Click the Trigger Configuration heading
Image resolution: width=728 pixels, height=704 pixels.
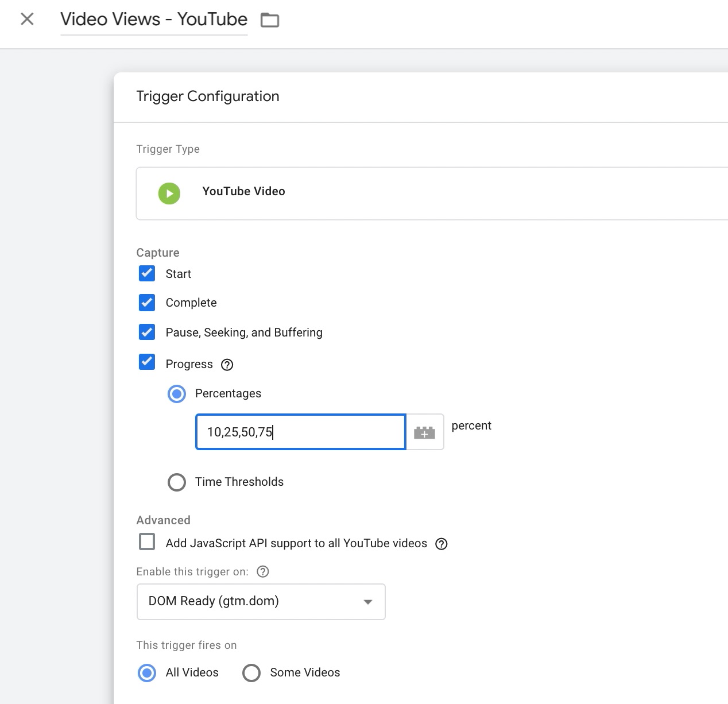[x=208, y=96]
